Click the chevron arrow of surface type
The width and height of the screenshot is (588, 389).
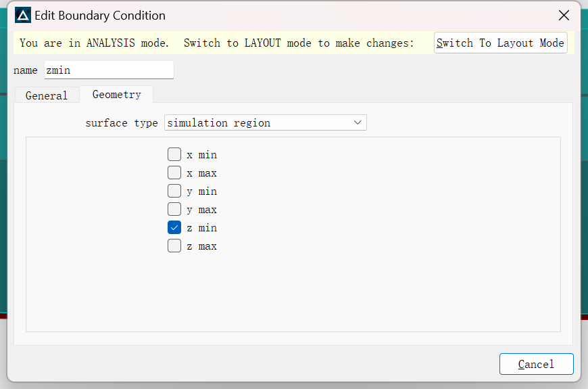click(x=358, y=122)
